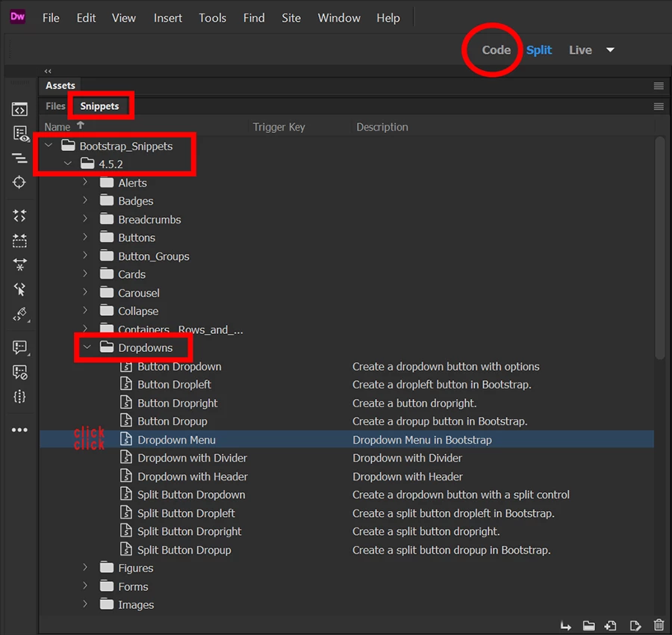
Task: Collapse panels with the double-arrow icon
Action: pyautogui.click(x=48, y=71)
